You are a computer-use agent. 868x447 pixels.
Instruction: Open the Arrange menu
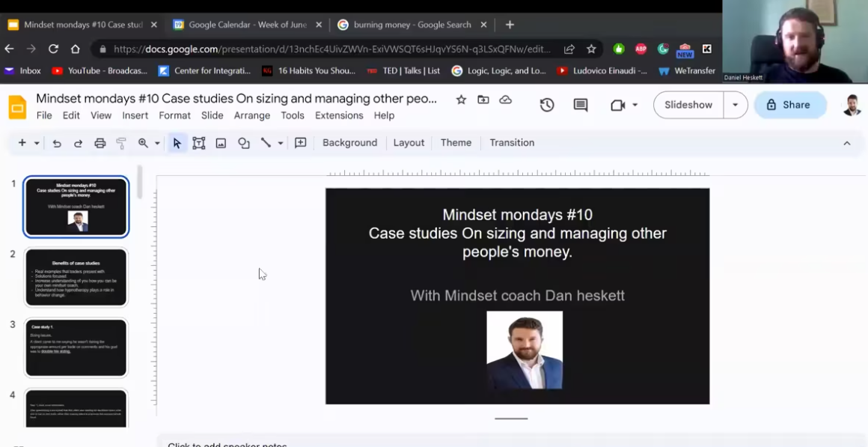click(252, 115)
